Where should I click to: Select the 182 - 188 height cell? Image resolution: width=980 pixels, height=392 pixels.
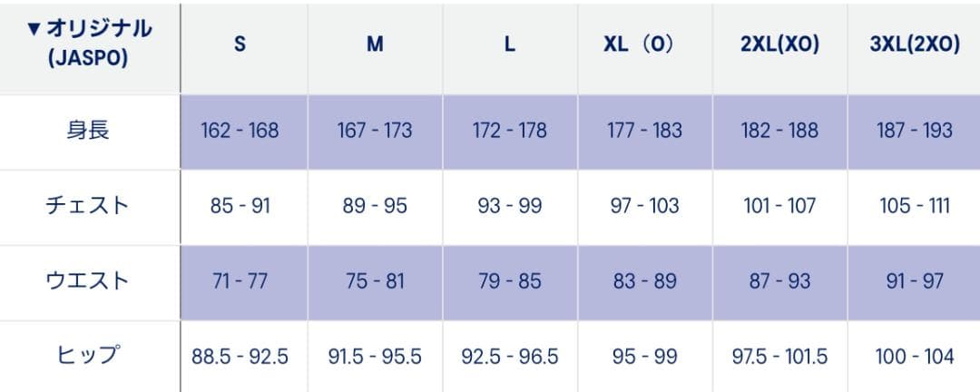pyautogui.click(x=779, y=131)
